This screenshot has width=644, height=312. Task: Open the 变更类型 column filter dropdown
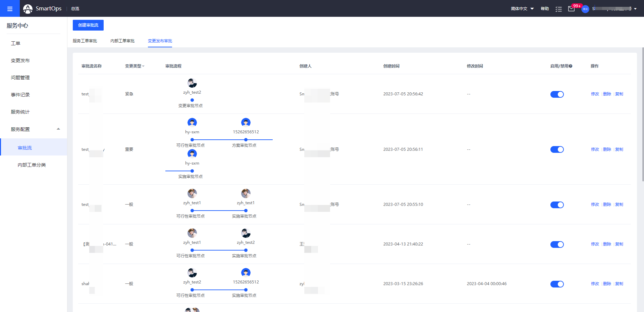pyautogui.click(x=143, y=66)
